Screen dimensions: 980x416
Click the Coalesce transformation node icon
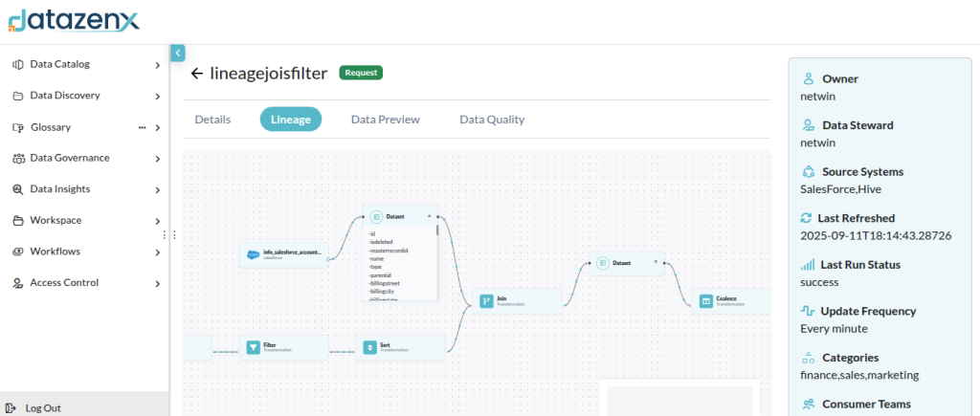706,300
